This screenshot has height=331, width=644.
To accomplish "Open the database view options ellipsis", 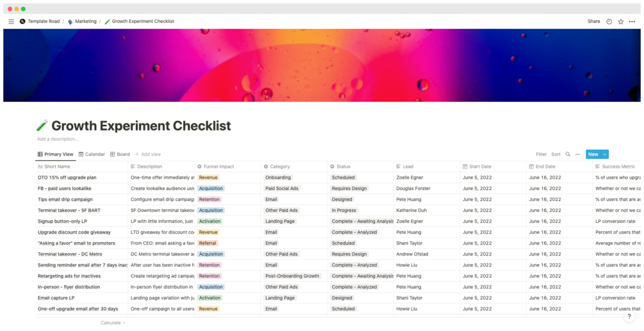I will pos(577,154).
